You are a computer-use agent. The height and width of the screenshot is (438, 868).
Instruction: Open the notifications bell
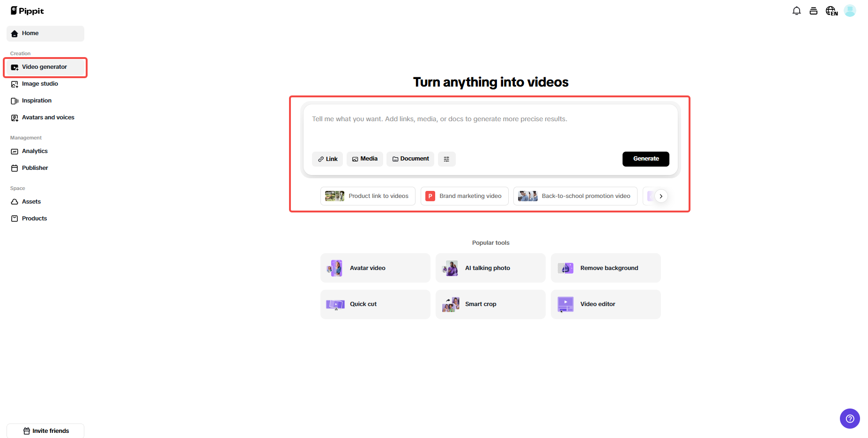tap(796, 10)
